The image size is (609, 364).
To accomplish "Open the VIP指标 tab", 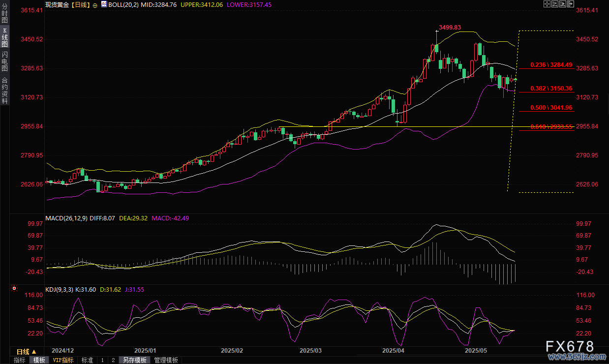I will pos(63,360).
